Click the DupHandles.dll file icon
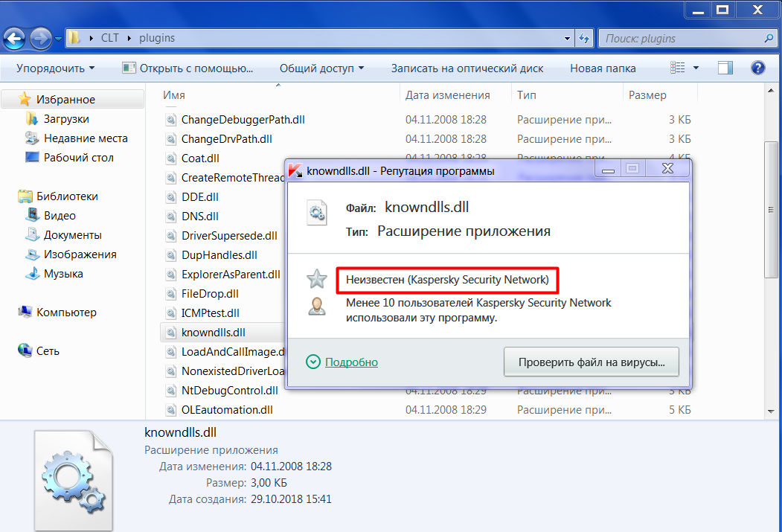Screen dimensions: 782x532 (171, 255)
